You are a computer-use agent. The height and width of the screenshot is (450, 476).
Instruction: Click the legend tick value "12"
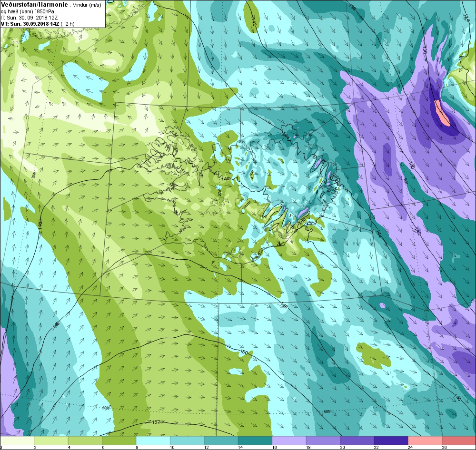click(207, 447)
